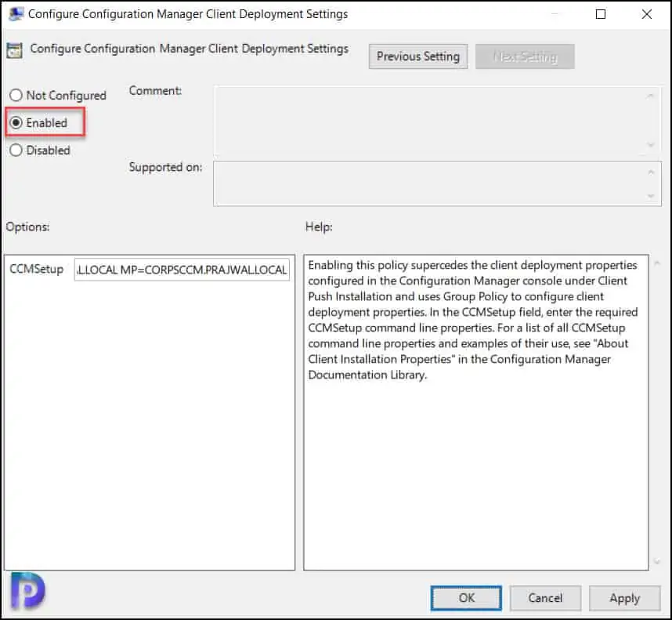The height and width of the screenshot is (620, 672).
Task: Apply the policy changes
Action: click(x=624, y=598)
